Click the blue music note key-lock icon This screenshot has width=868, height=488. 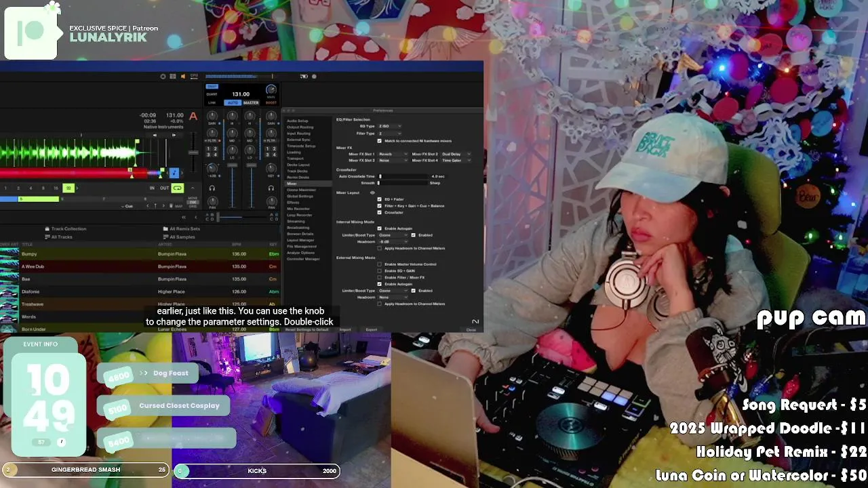174,173
